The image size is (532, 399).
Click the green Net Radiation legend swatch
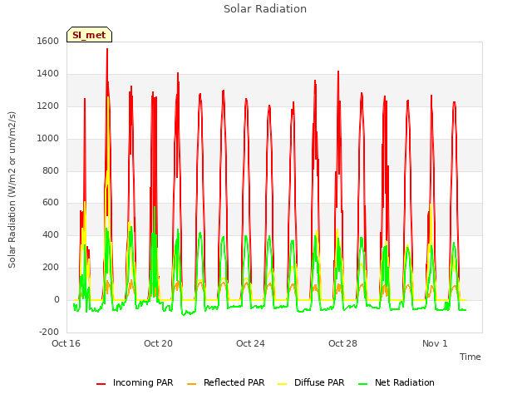[x=362, y=384]
